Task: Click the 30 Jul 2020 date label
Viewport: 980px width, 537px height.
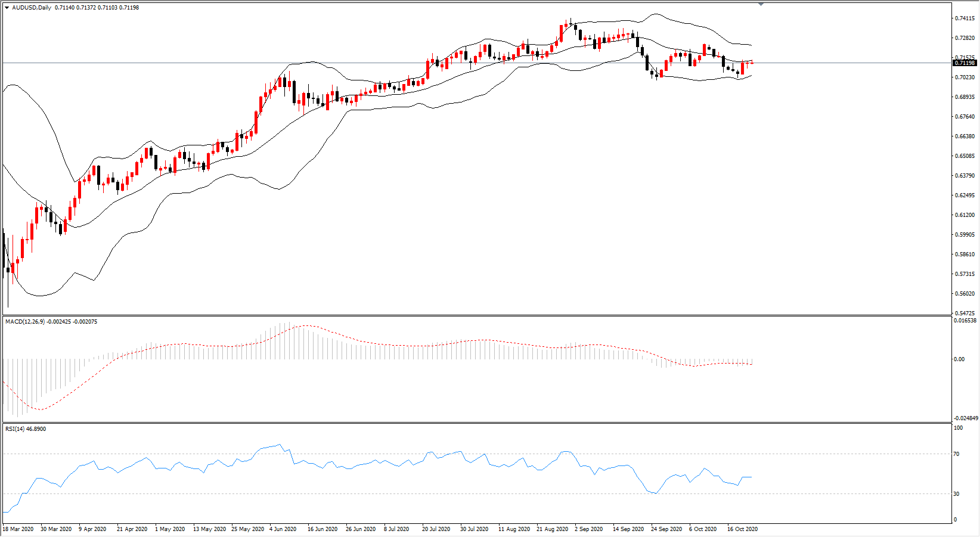Action: (x=474, y=529)
